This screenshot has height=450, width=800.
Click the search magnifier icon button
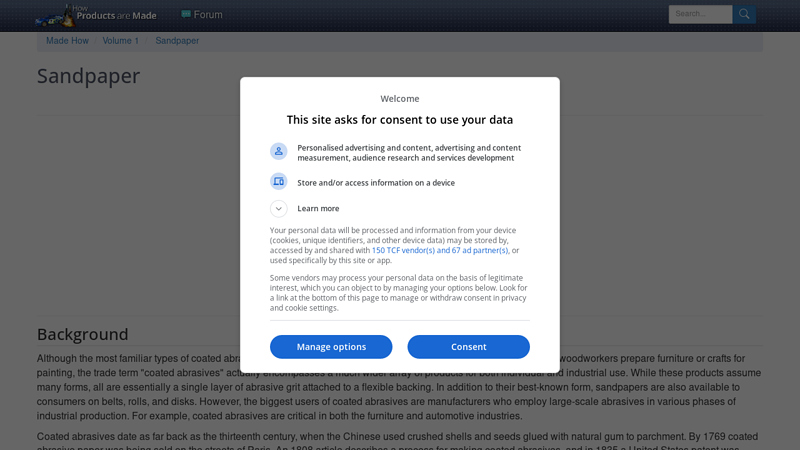pyautogui.click(x=744, y=14)
